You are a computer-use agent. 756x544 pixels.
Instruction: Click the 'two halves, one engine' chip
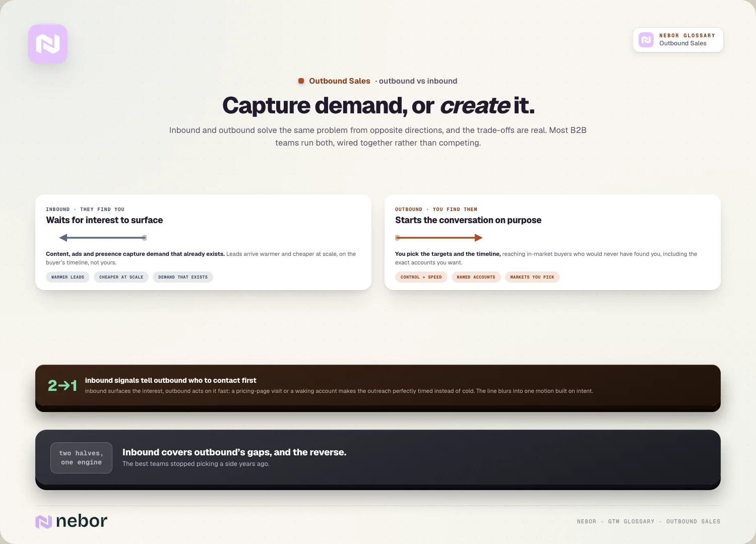pyautogui.click(x=81, y=458)
